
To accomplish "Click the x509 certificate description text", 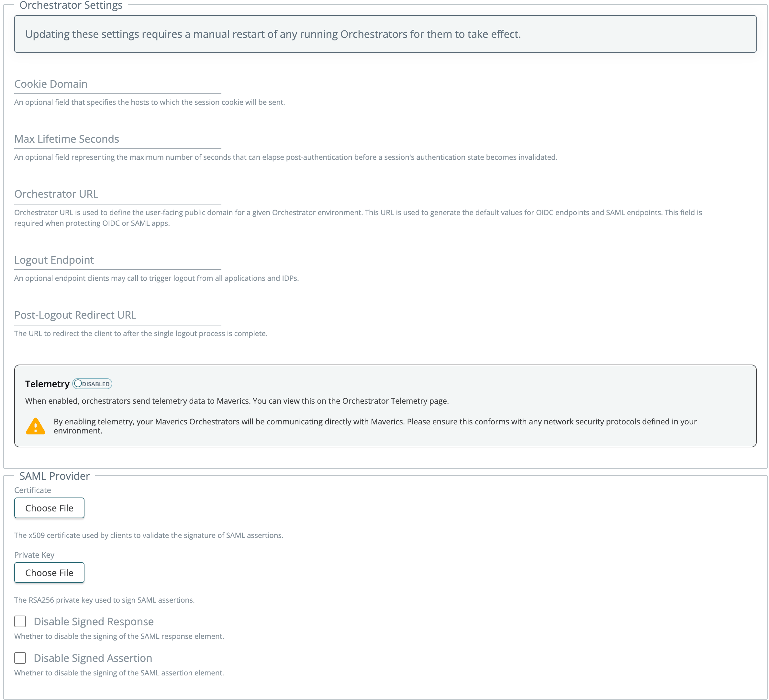I will (149, 535).
